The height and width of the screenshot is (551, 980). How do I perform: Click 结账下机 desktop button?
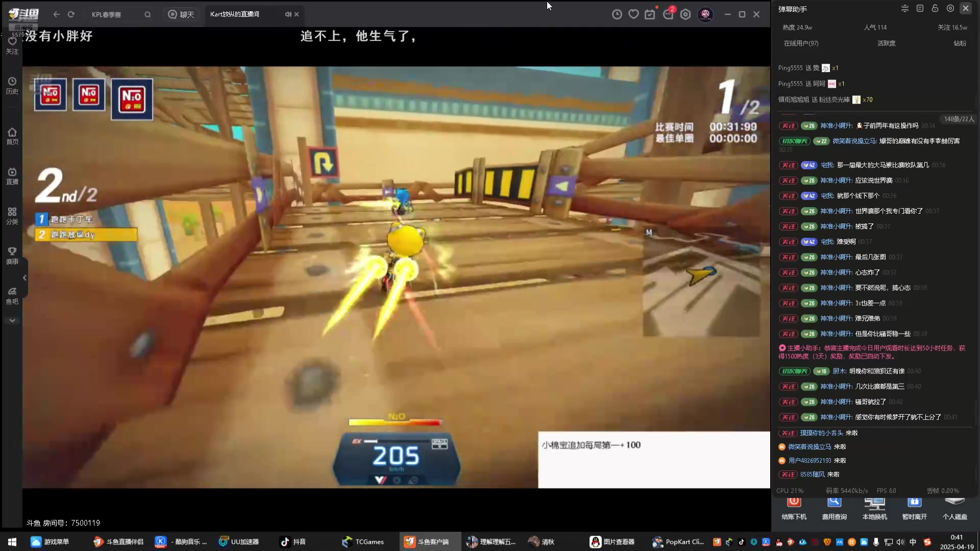[x=794, y=508]
